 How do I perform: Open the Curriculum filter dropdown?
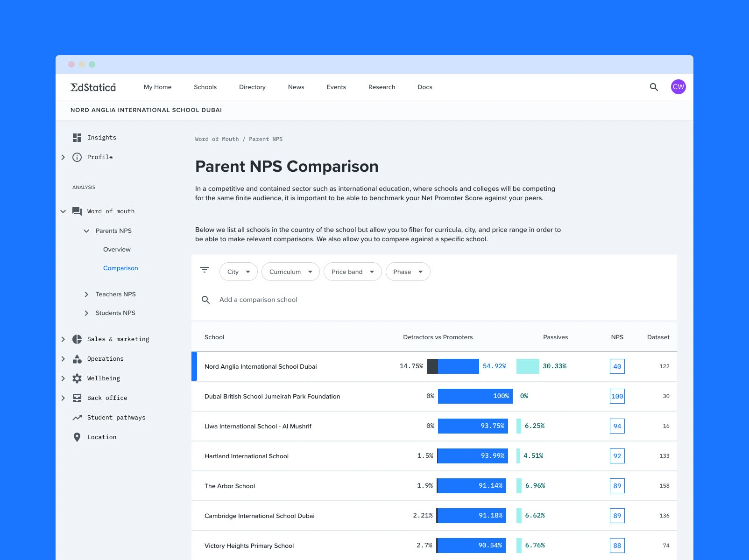[290, 272]
